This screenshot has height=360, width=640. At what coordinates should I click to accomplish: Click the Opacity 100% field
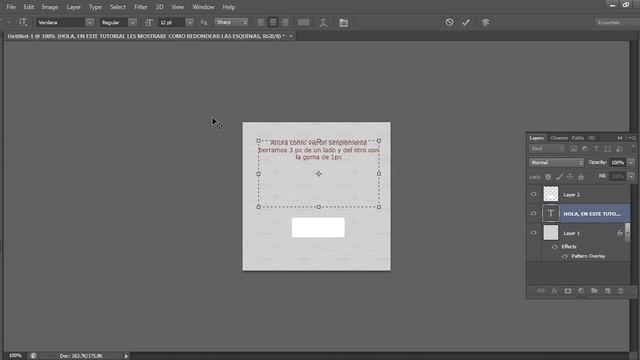(618, 162)
